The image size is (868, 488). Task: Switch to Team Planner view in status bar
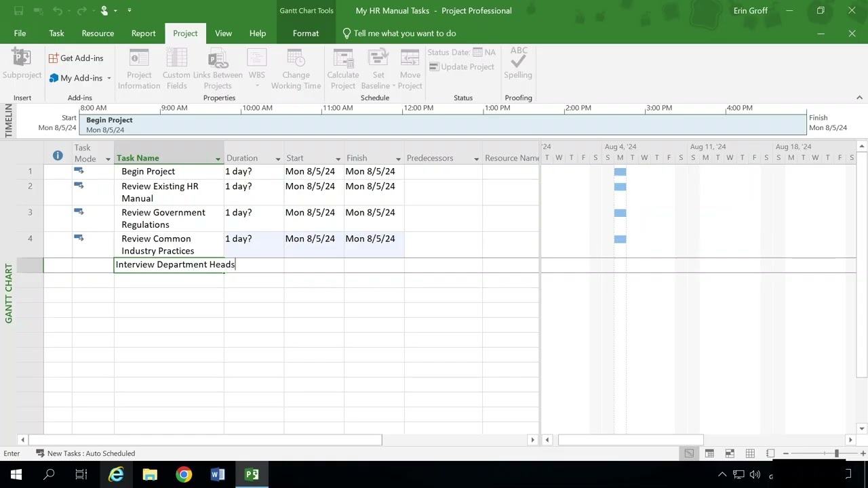[x=730, y=453]
